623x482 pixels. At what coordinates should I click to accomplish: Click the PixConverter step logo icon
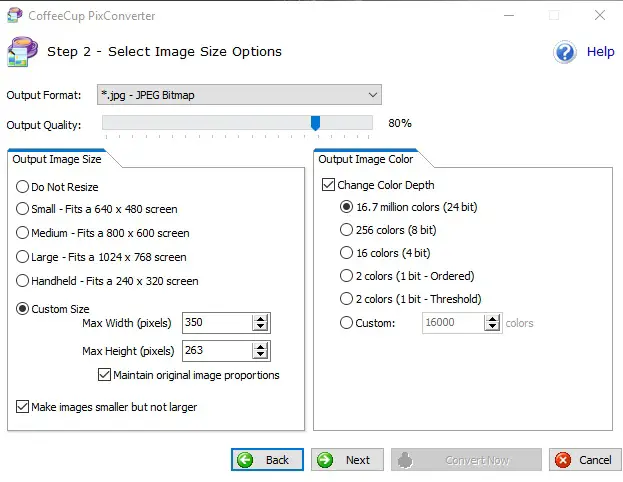click(24, 52)
